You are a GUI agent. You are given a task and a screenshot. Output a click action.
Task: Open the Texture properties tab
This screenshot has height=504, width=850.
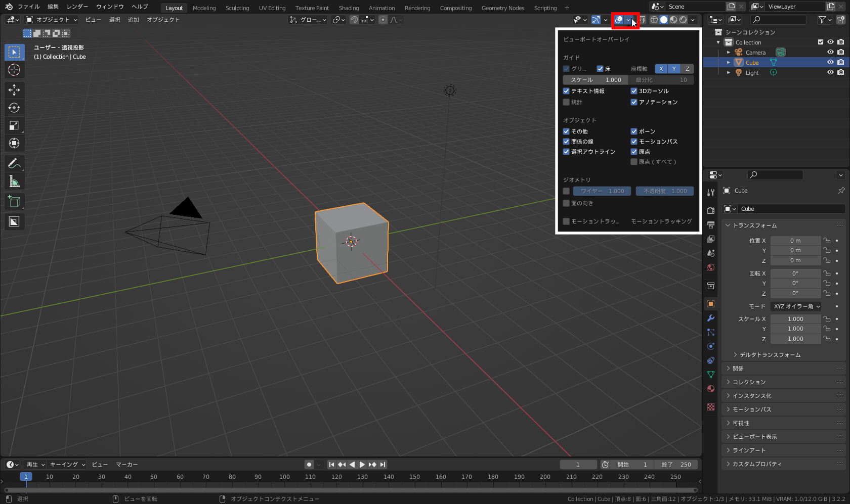click(x=711, y=407)
